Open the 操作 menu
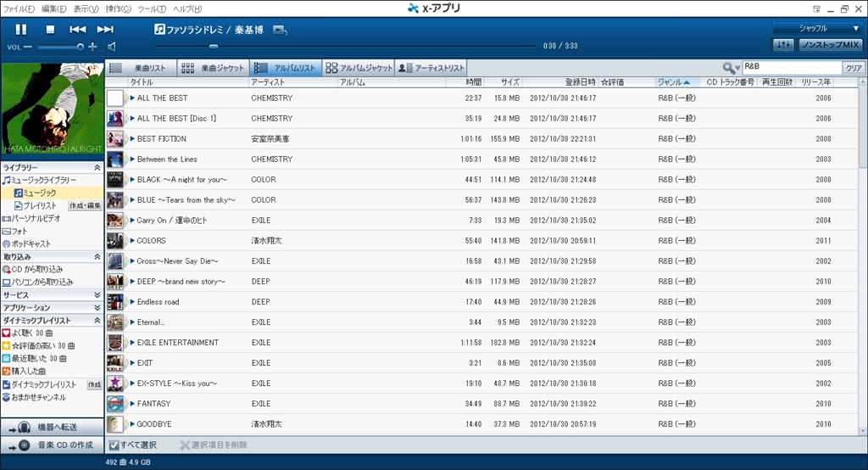Image resolution: width=868 pixels, height=470 pixels. [119, 8]
